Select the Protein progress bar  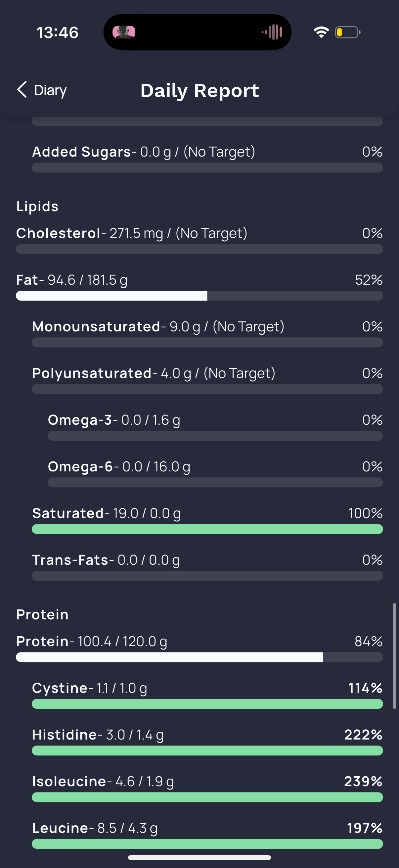tap(199, 657)
